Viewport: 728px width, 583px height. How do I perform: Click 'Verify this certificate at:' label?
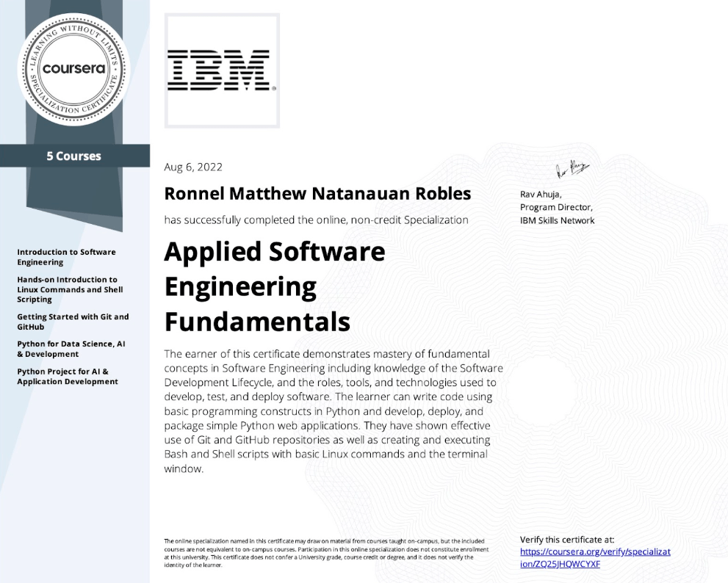click(x=567, y=540)
